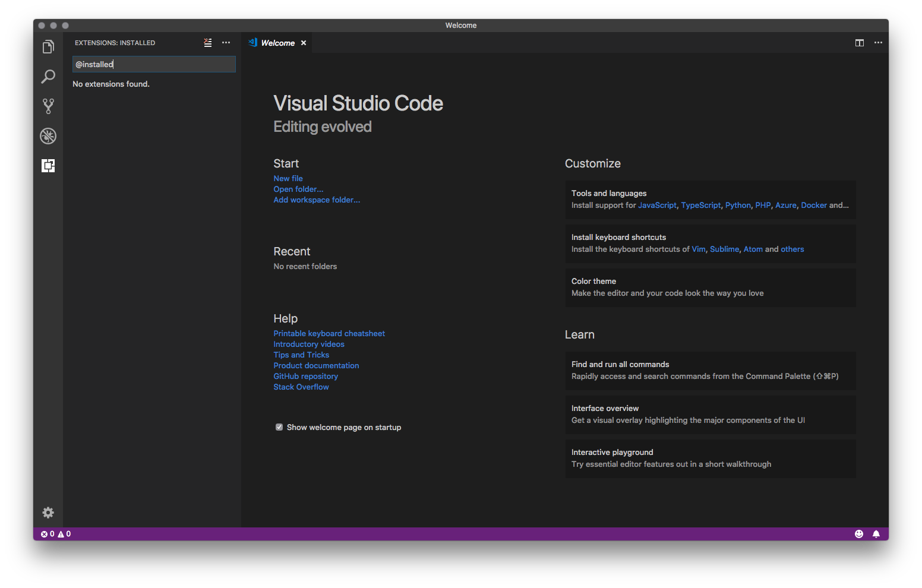
Task: Split the editor using the toolbar icon
Action: [859, 42]
